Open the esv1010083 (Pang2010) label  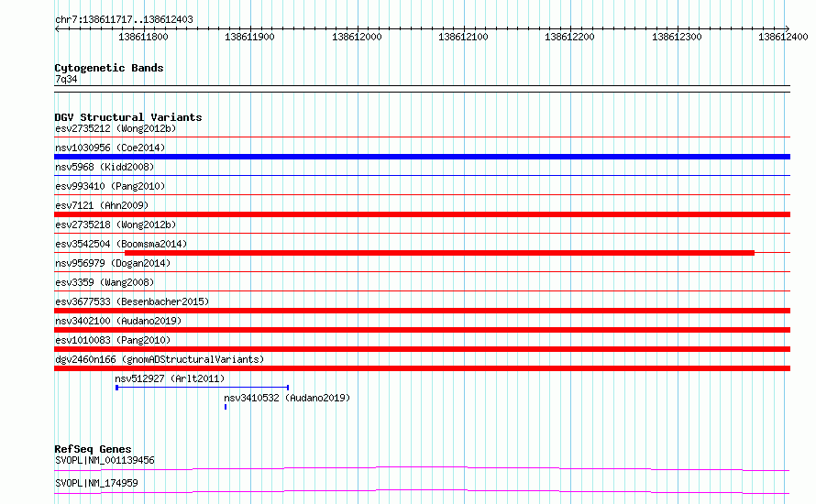113,340
